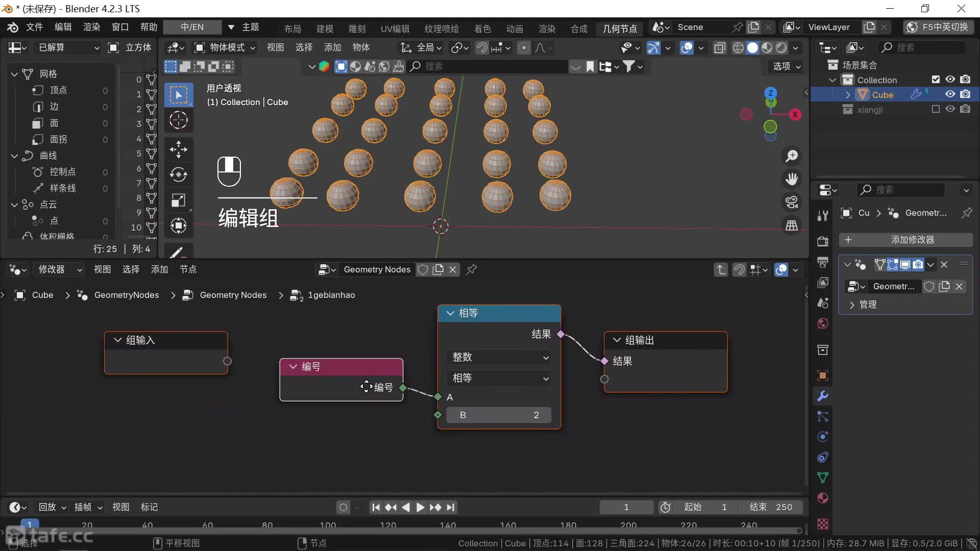Switch to the UV编辑 workspace tab
Screen dimensions: 980x551
click(x=395, y=29)
